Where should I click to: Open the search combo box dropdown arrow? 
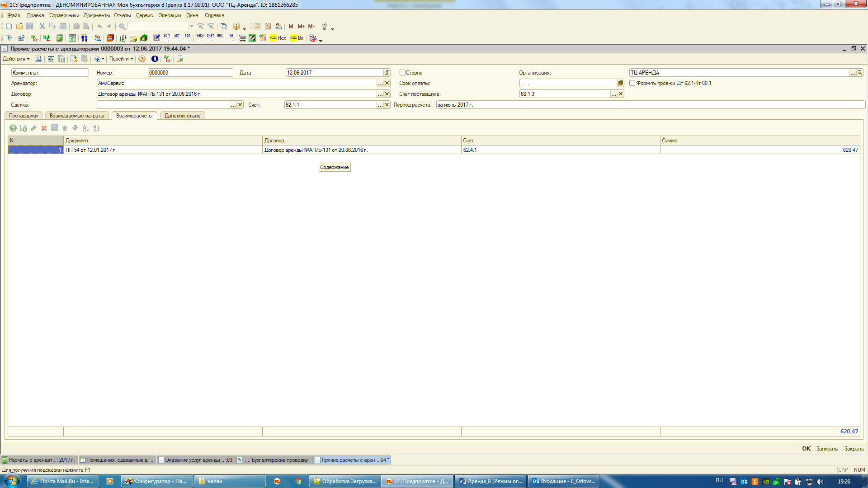192,26
